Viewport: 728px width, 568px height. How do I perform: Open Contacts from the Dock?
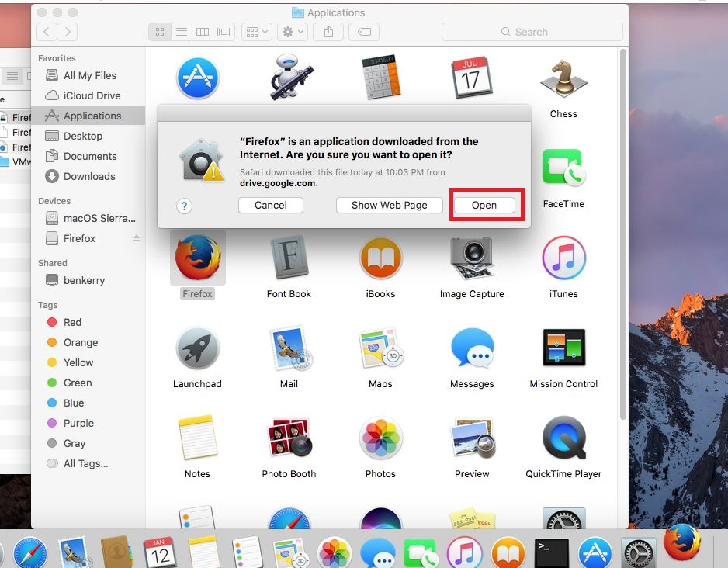(x=116, y=552)
